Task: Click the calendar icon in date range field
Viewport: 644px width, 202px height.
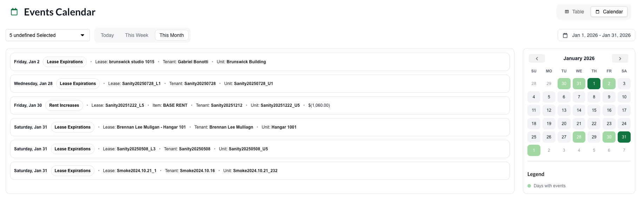Action: click(565, 35)
